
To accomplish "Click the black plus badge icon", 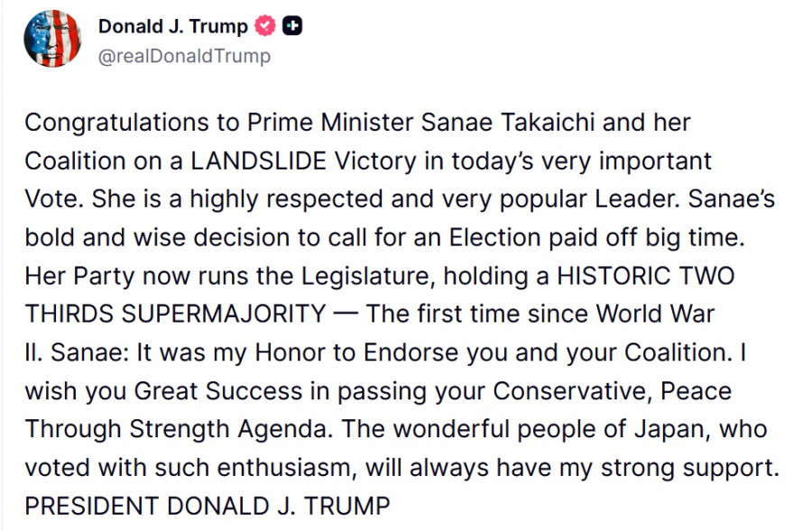I will click(x=292, y=27).
